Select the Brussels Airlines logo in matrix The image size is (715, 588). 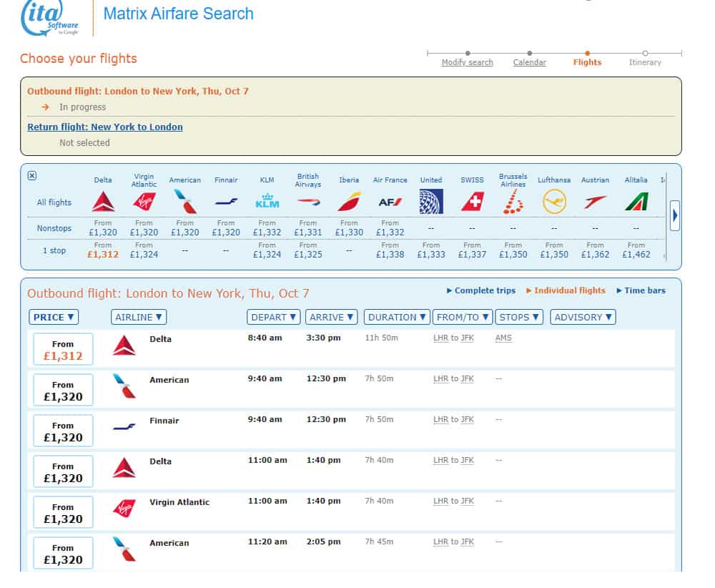(x=513, y=202)
